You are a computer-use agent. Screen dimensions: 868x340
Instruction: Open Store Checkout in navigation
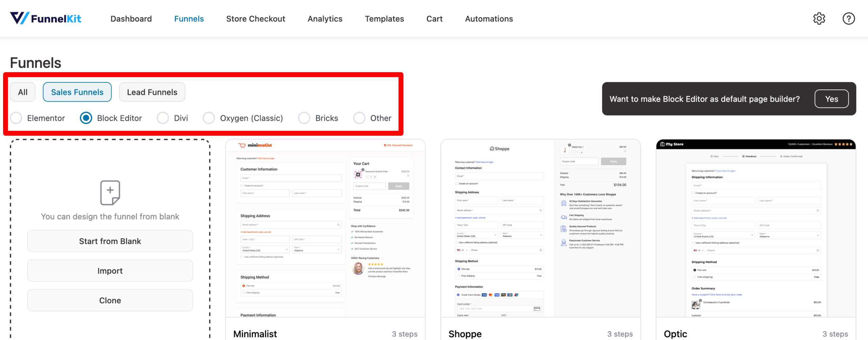256,19
